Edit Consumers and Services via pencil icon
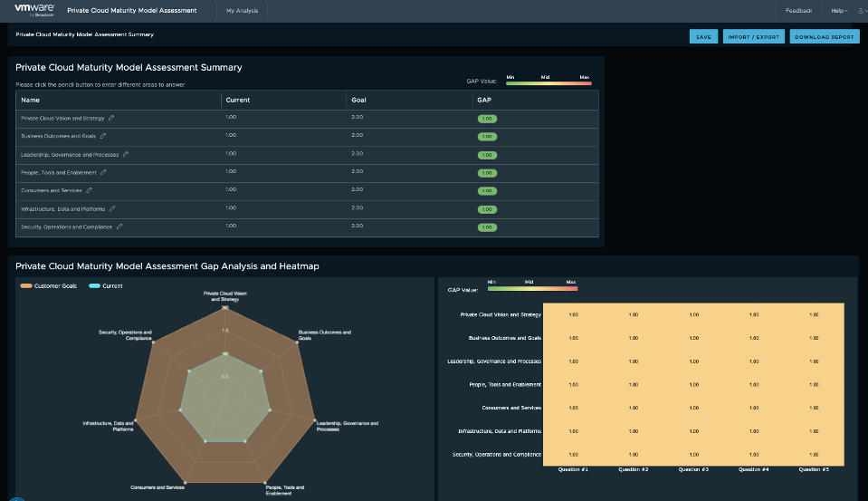The width and height of the screenshot is (868, 501). point(89,190)
